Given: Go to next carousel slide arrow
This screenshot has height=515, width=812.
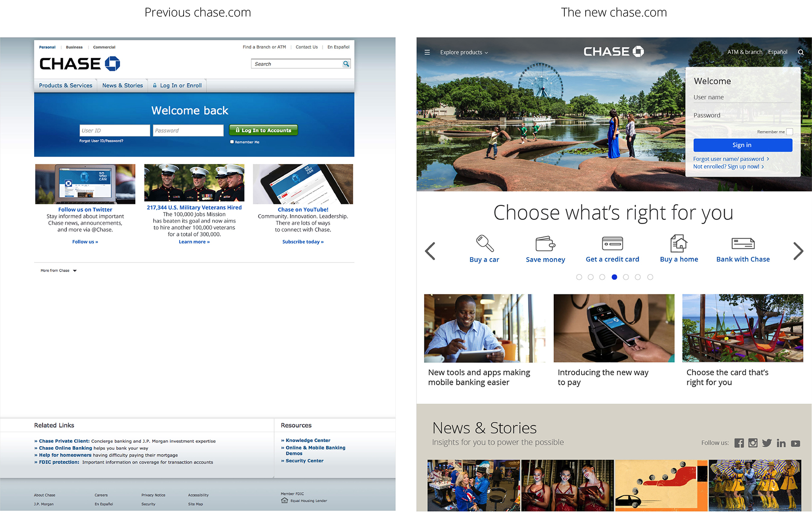Looking at the screenshot, I should click(798, 251).
